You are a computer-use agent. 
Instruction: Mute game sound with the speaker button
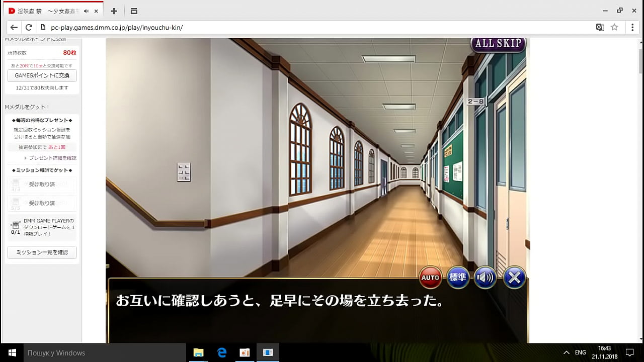click(485, 277)
